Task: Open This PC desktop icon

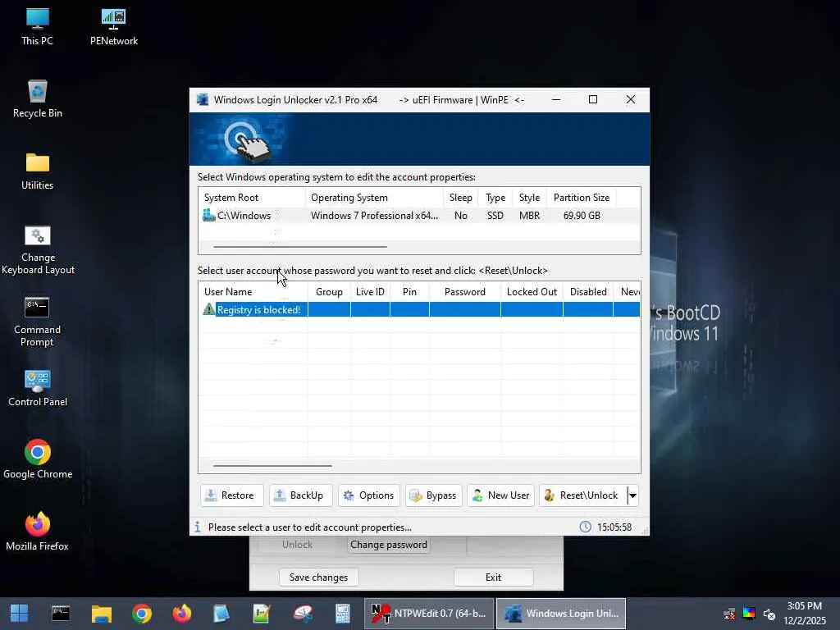Action: click(37, 26)
